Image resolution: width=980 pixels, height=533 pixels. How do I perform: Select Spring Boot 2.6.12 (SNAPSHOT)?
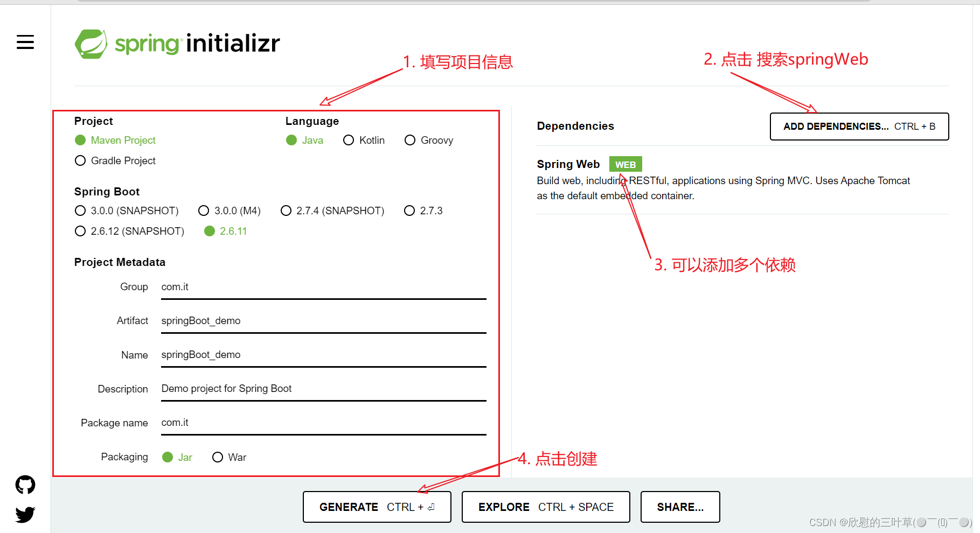[130, 232]
